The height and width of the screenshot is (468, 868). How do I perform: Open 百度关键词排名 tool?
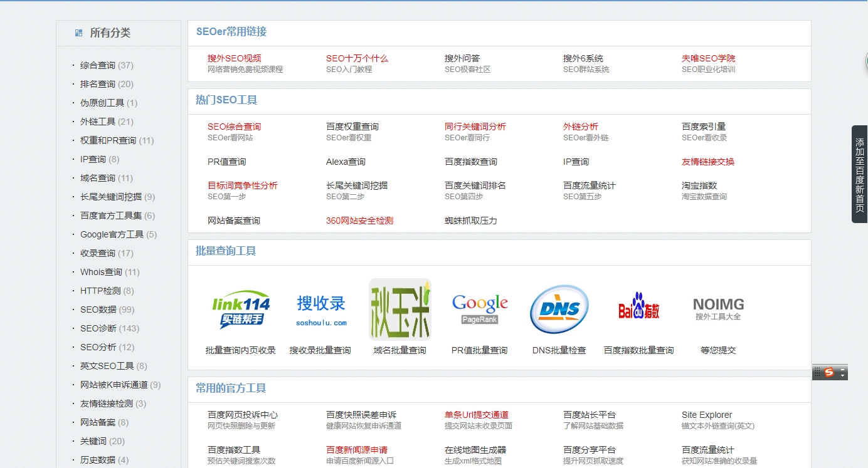(x=475, y=185)
